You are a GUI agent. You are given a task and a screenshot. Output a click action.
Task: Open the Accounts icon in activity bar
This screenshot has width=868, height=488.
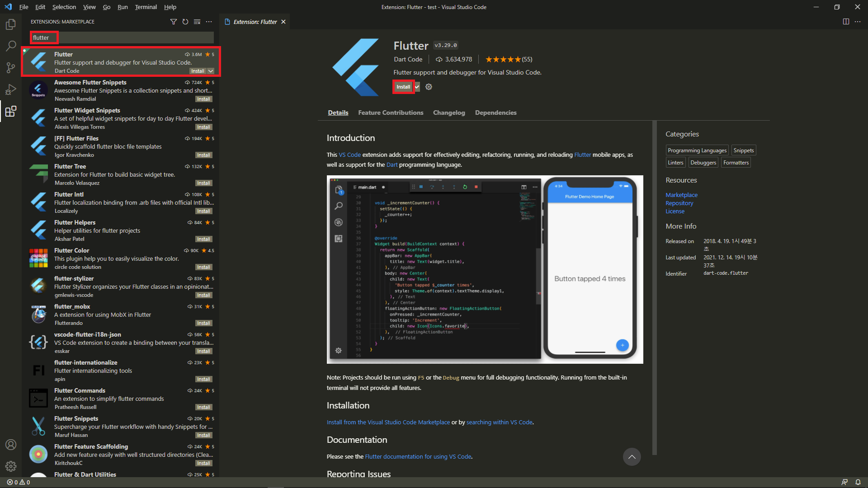click(11, 445)
